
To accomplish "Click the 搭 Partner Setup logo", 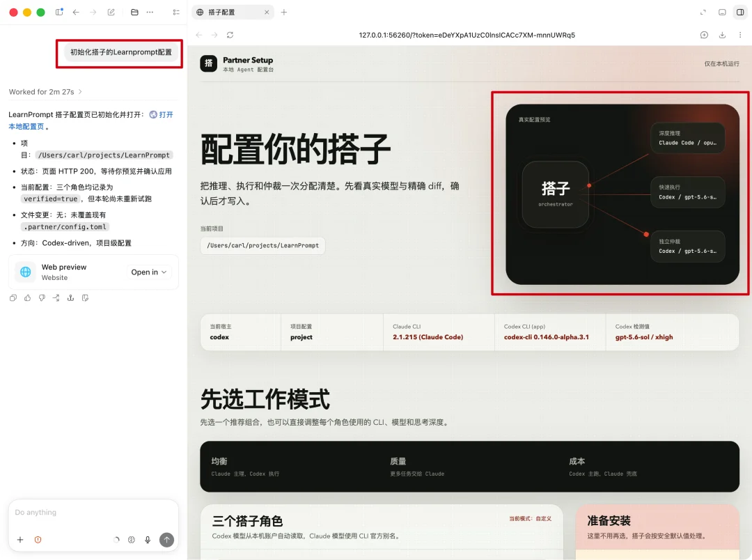I will [x=209, y=63].
